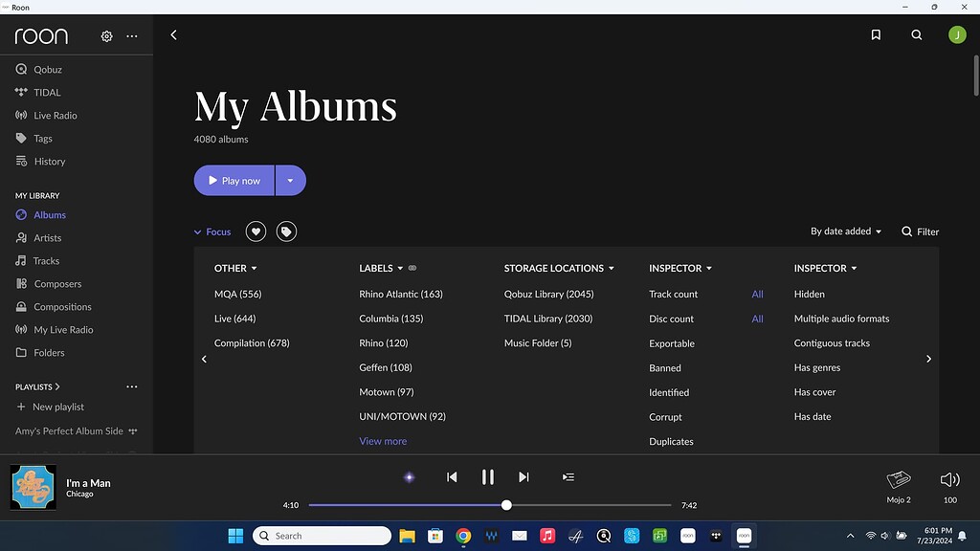Expand the LABELS filter dropdown
The height and width of the screenshot is (551, 980).
point(381,268)
